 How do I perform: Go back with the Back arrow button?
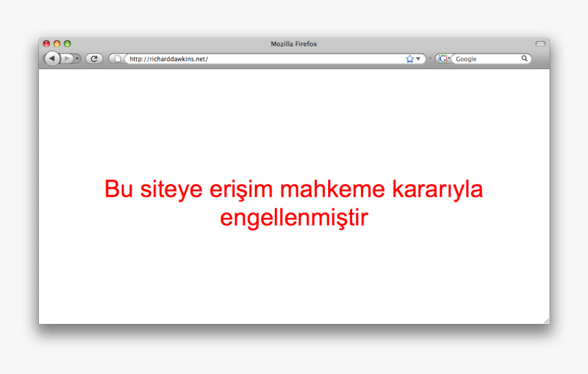(x=52, y=59)
